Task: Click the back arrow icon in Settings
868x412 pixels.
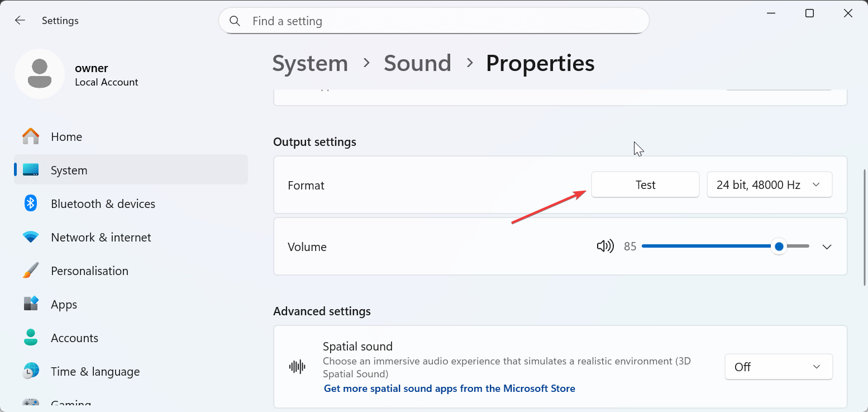Action: pyautogui.click(x=20, y=21)
